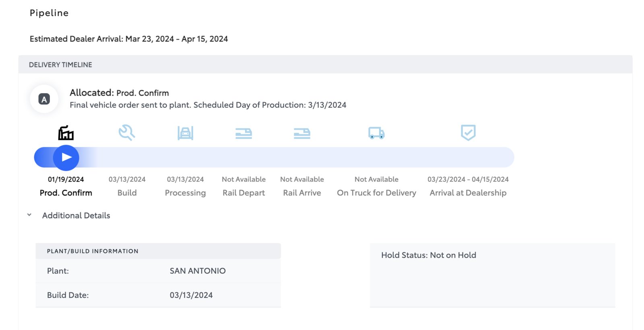This screenshot has height=330, width=644.
Task: Select the Arrival at Dealership label
Action: (468, 193)
